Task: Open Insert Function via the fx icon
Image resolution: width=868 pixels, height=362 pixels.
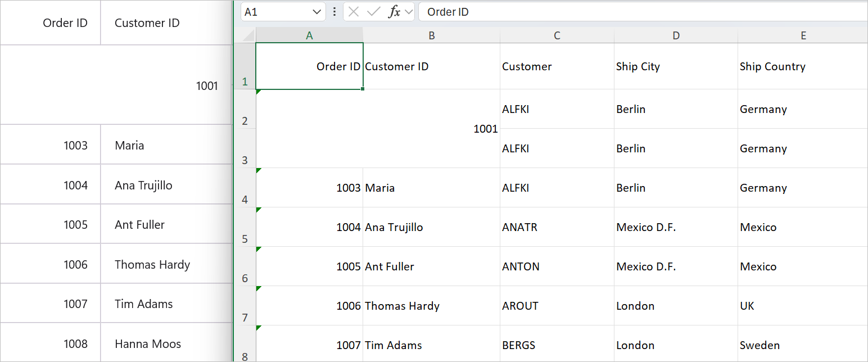Action: (394, 12)
